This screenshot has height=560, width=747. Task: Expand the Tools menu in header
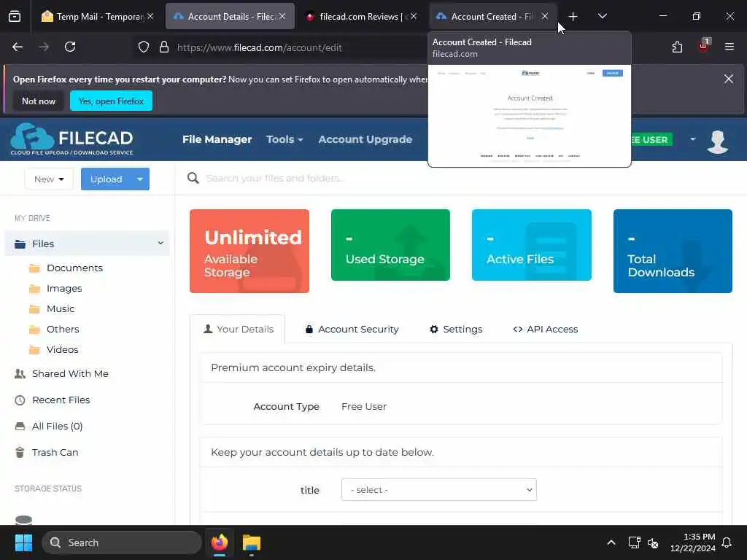(x=285, y=139)
